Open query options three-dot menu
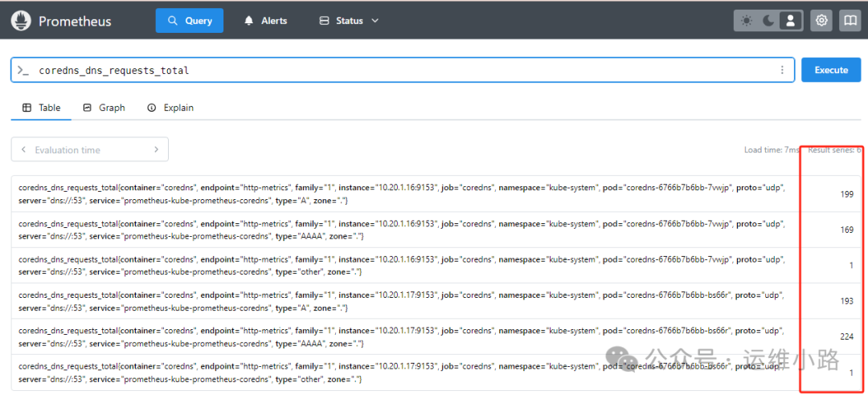The height and width of the screenshot is (395, 868). (782, 70)
